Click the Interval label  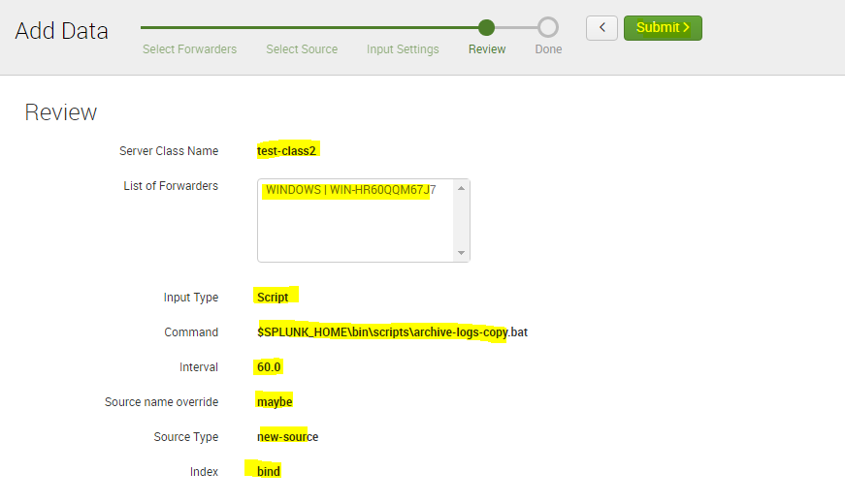[199, 367]
